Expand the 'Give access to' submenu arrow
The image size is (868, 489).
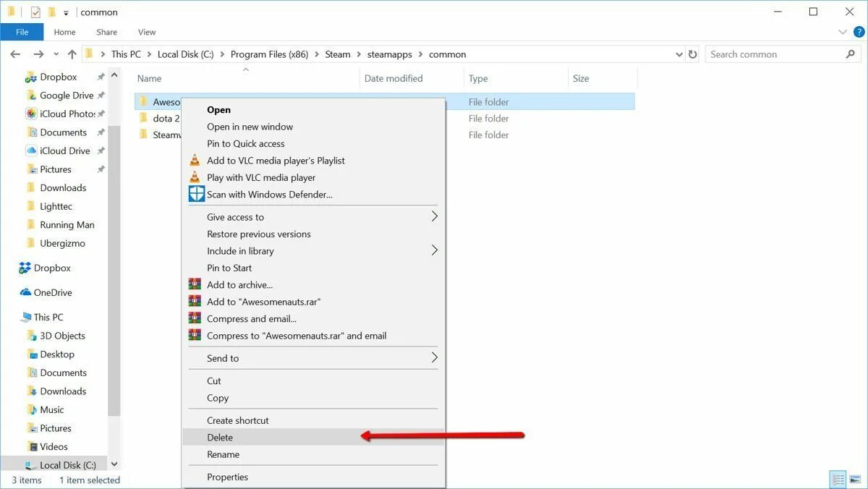pos(435,216)
